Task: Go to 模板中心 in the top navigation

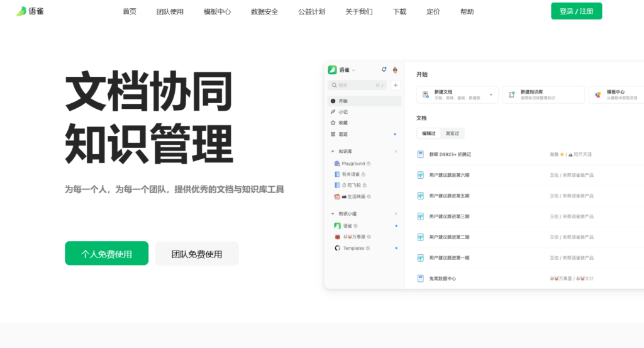Action: pyautogui.click(x=217, y=11)
